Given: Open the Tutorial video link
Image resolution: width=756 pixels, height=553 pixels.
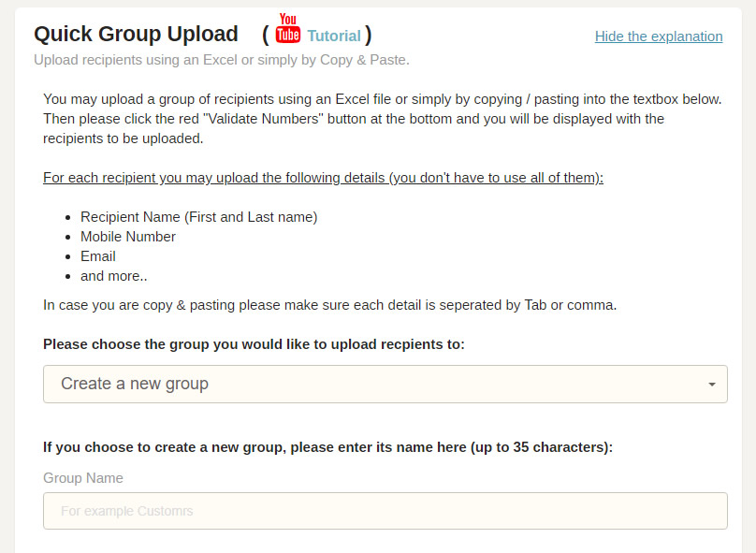Looking at the screenshot, I should pos(333,36).
